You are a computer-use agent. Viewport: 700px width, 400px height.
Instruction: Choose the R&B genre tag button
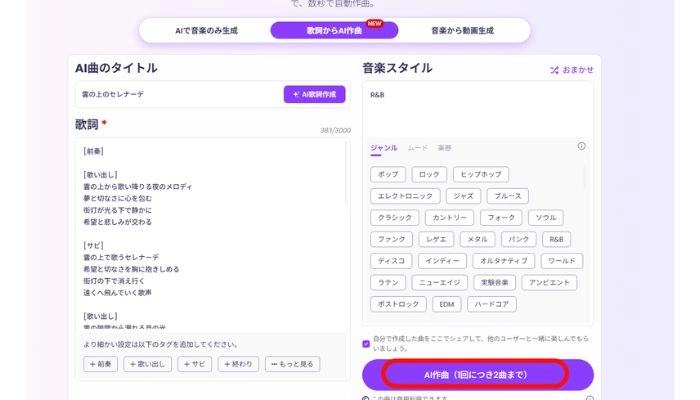click(x=556, y=239)
